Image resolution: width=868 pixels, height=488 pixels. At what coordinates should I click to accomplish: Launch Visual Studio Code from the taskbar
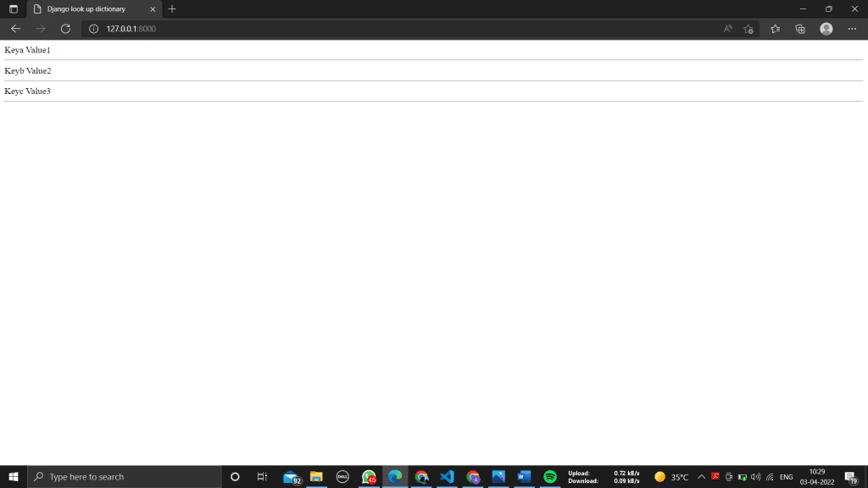(447, 476)
